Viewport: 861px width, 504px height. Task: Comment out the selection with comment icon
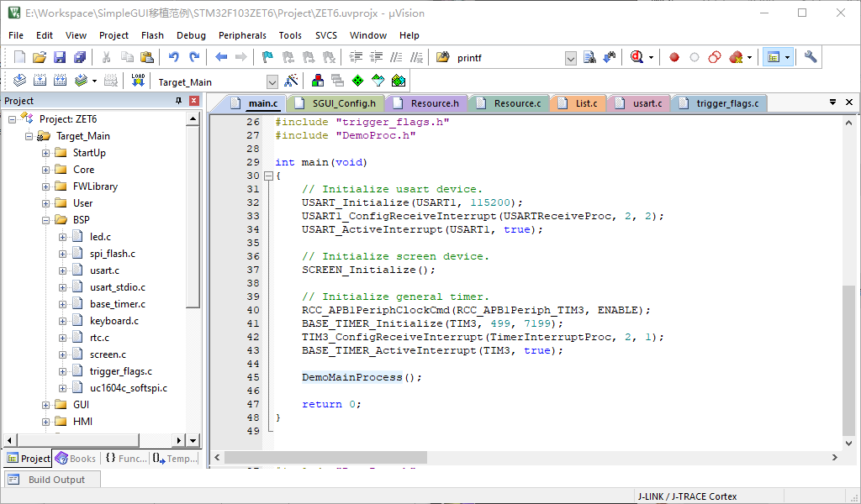[396, 57]
